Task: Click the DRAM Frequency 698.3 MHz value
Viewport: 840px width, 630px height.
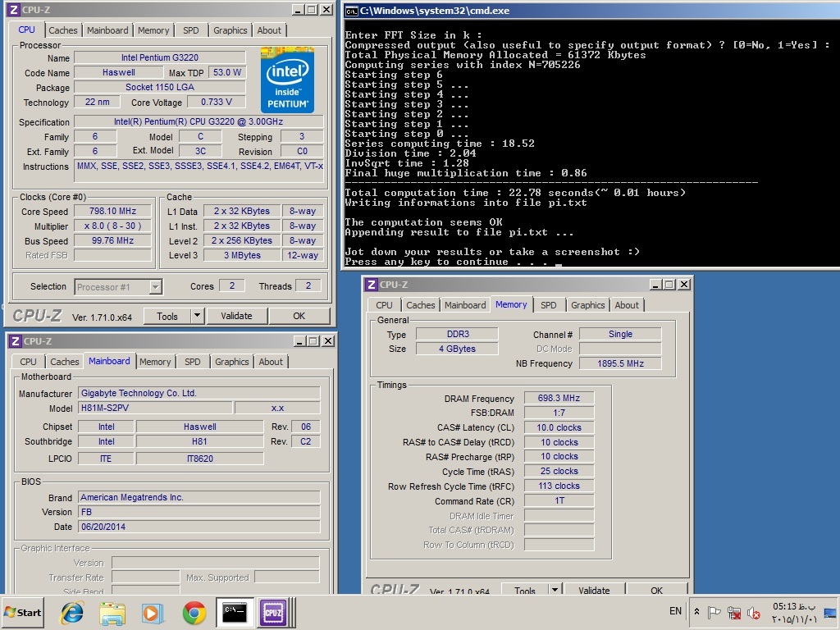Action: [559, 398]
